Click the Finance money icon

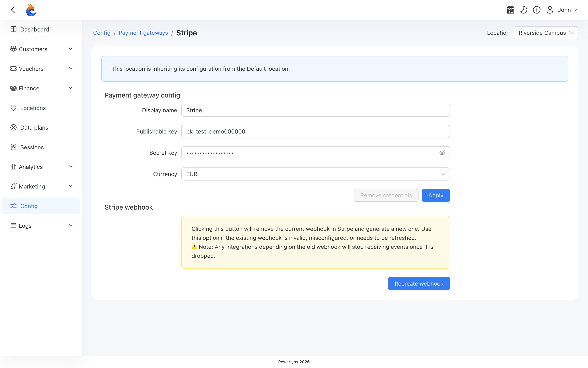pyautogui.click(x=13, y=88)
